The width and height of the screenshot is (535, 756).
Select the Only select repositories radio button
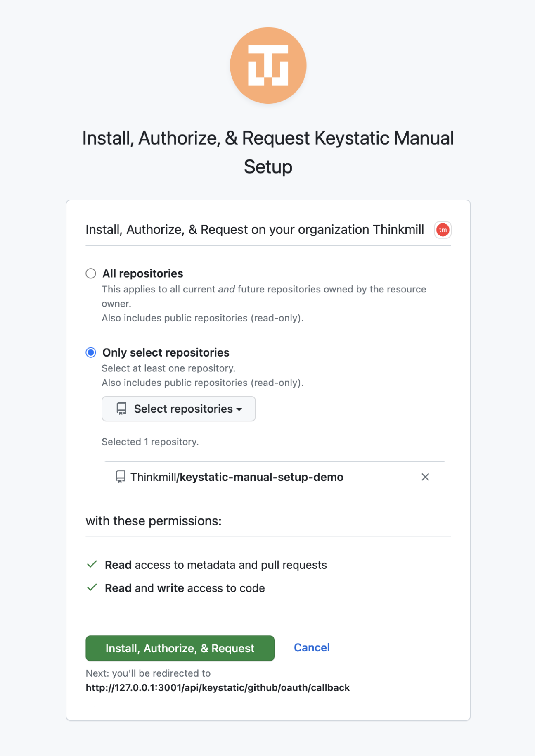click(x=91, y=352)
